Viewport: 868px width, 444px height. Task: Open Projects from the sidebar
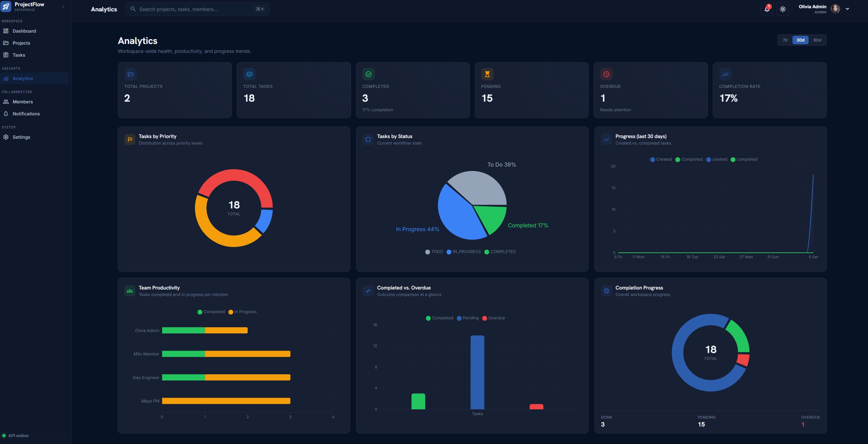coord(34,43)
